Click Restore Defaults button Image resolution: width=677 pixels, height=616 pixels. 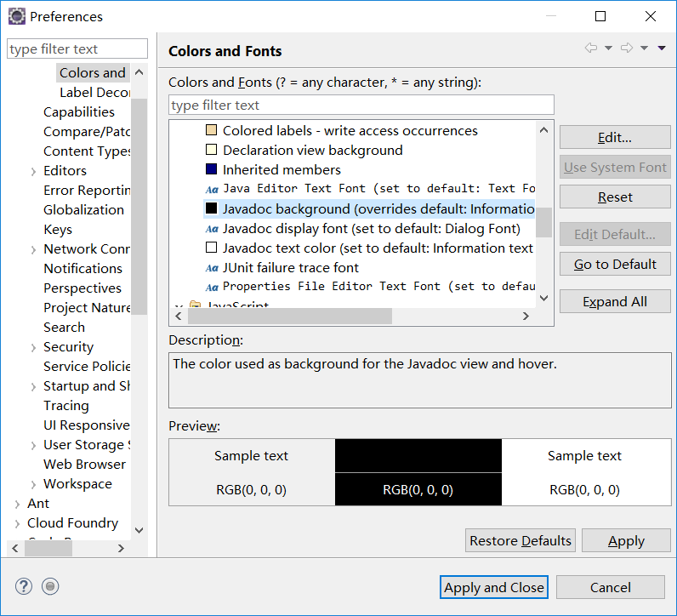[x=521, y=540]
